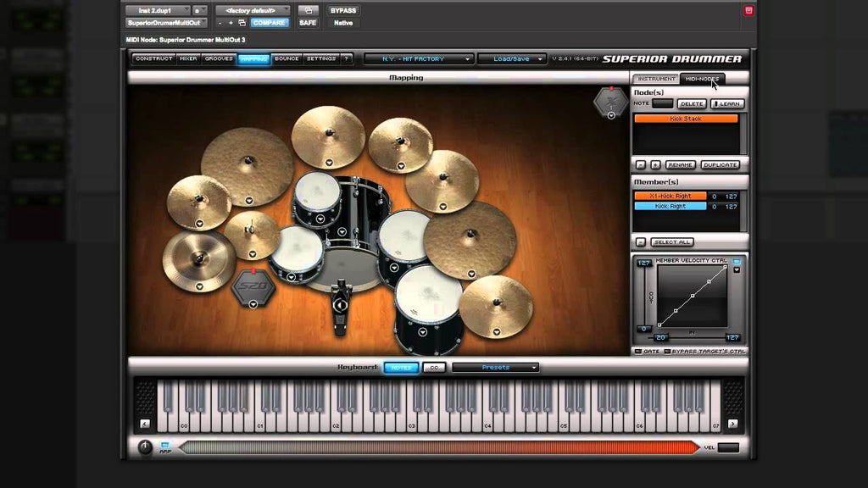Click the preset plus button
The image size is (868, 488).
231,23
